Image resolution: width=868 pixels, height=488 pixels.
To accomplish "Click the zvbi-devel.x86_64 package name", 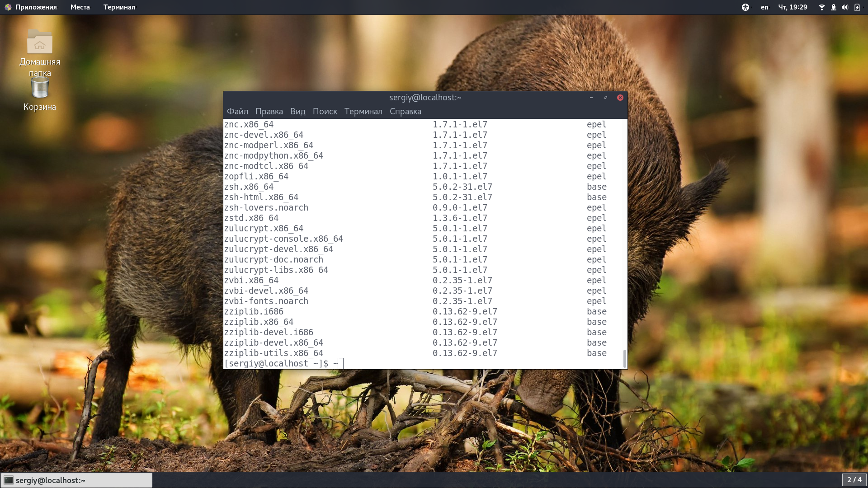I will pos(266,291).
